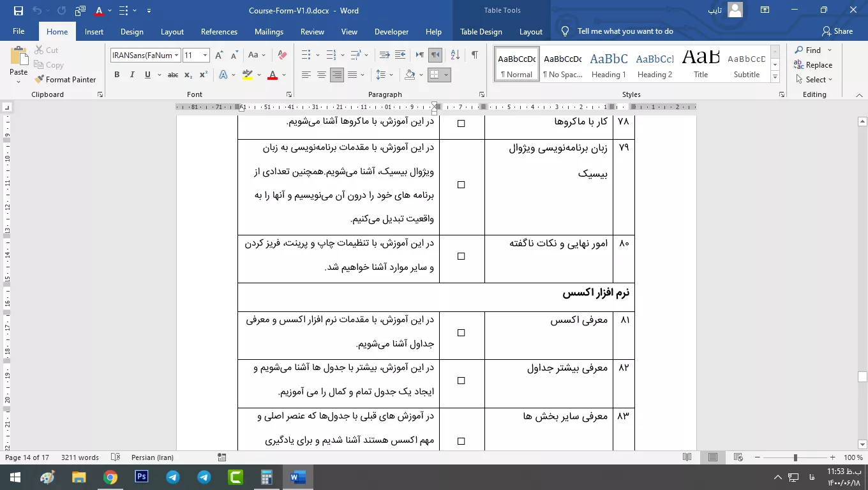Tick the checkbox in row ۸۲
This screenshot has width=868, height=490.
click(461, 381)
